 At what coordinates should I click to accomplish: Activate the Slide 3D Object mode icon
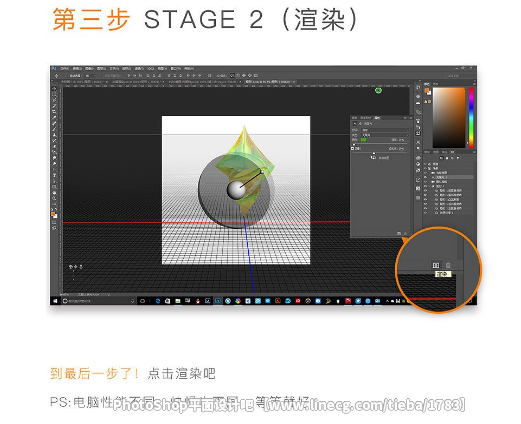click(250, 76)
